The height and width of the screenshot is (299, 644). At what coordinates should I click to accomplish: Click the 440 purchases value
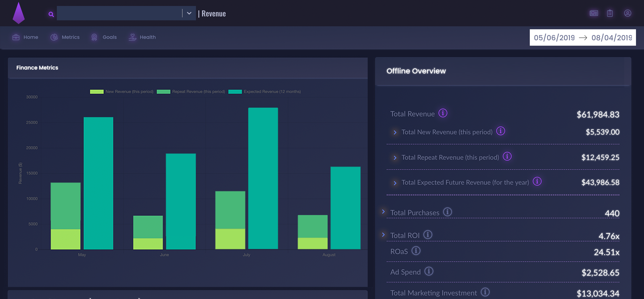point(612,213)
